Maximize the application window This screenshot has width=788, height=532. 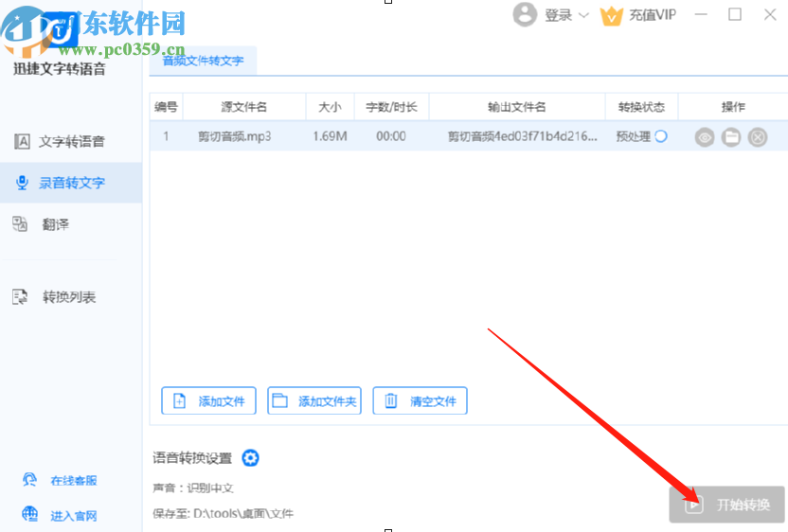(x=735, y=14)
